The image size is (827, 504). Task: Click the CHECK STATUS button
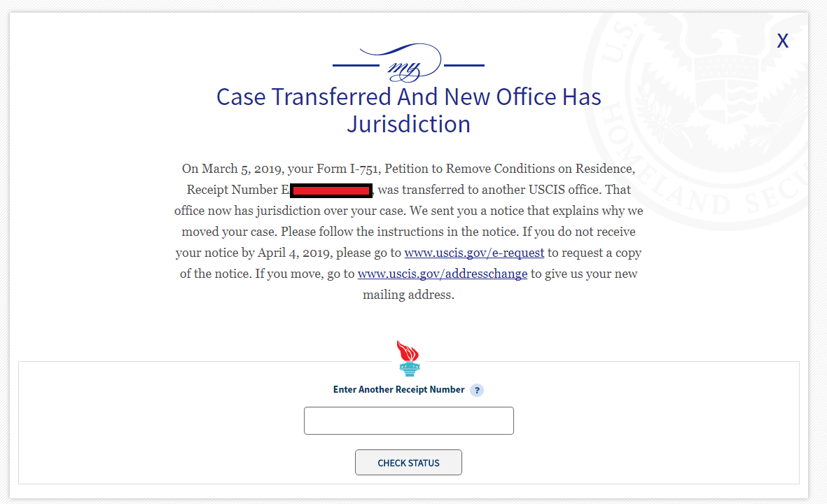coord(408,463)
